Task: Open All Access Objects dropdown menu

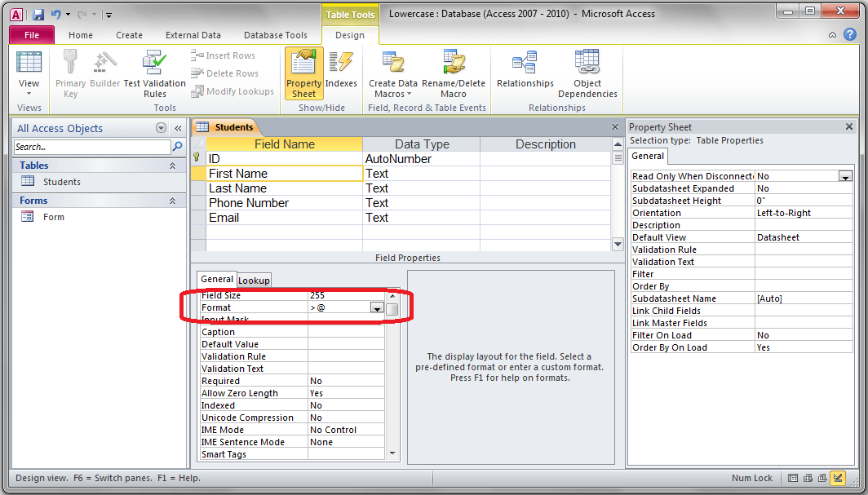Action: tap(161, 128)
